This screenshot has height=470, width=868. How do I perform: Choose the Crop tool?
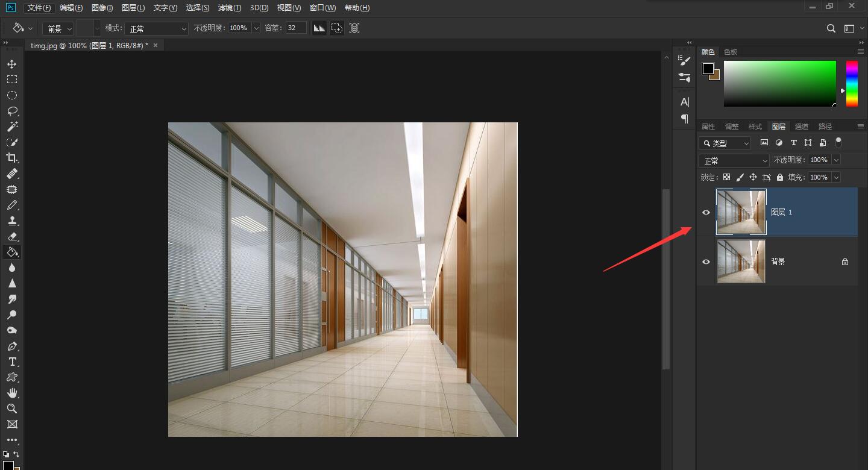pyautogui.click(x=11, y=158)
